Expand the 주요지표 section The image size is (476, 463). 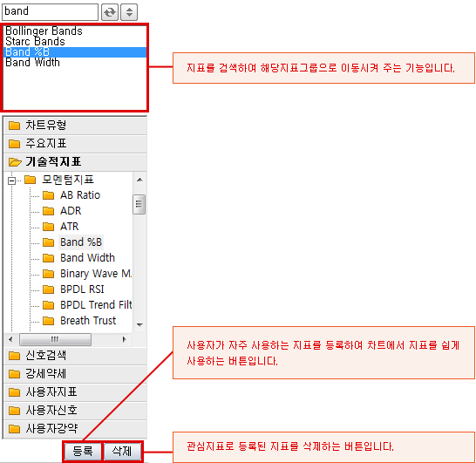point(75,144)
